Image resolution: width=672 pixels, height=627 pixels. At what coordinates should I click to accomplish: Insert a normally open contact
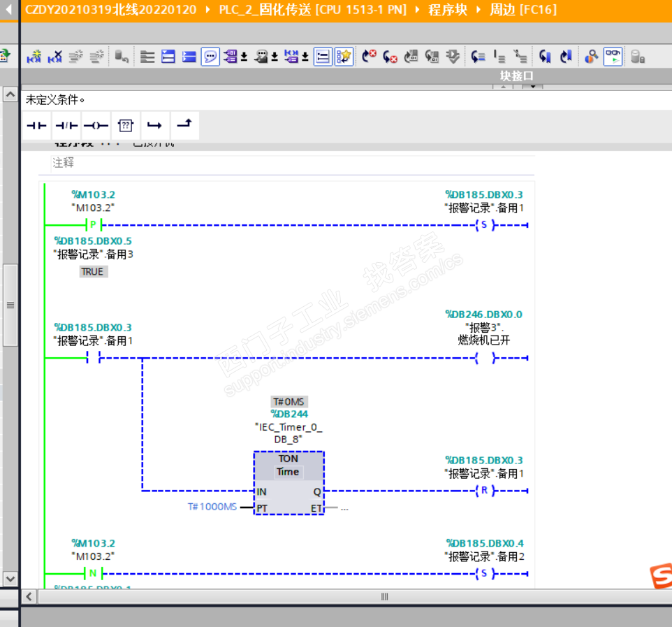pos(36,126)
